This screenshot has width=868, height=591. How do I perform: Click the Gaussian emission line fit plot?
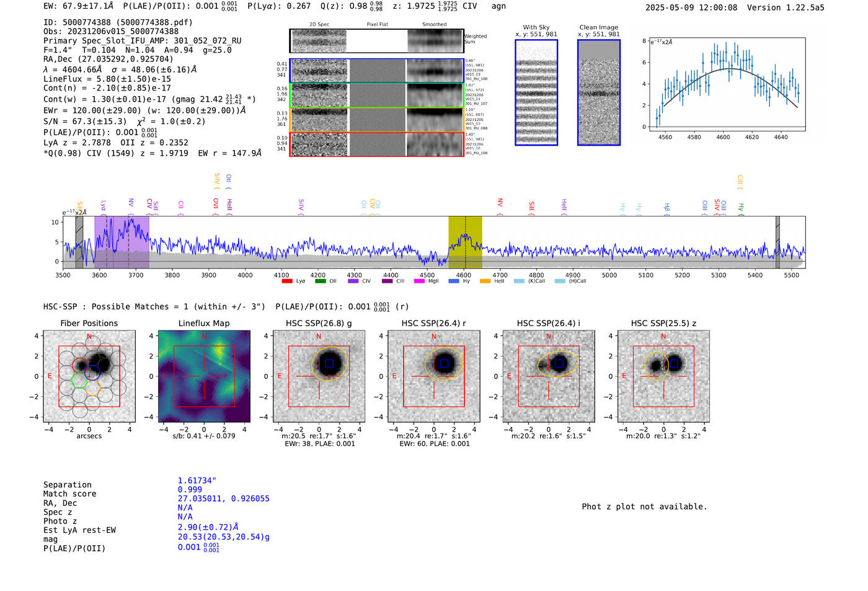pos(727,85)
